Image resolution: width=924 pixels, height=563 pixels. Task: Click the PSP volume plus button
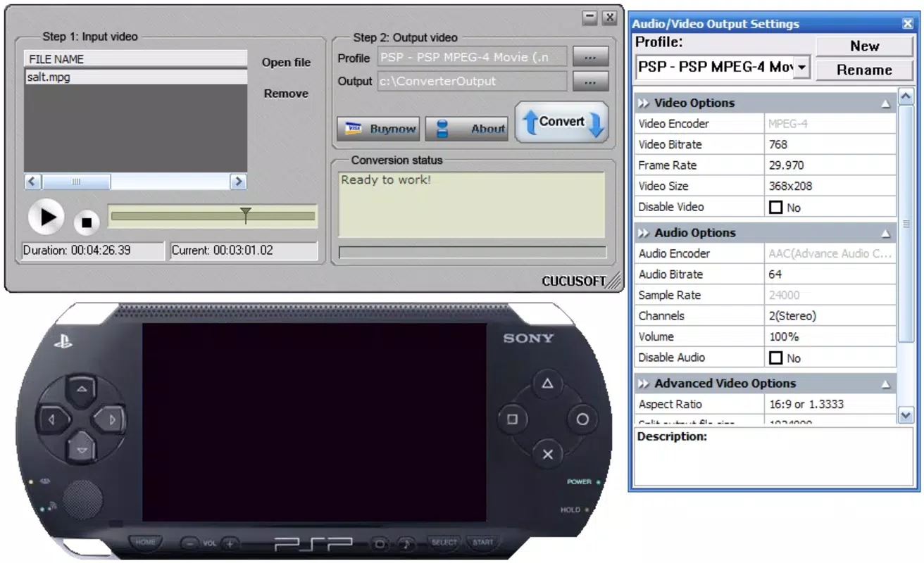(x=230, y=543)
